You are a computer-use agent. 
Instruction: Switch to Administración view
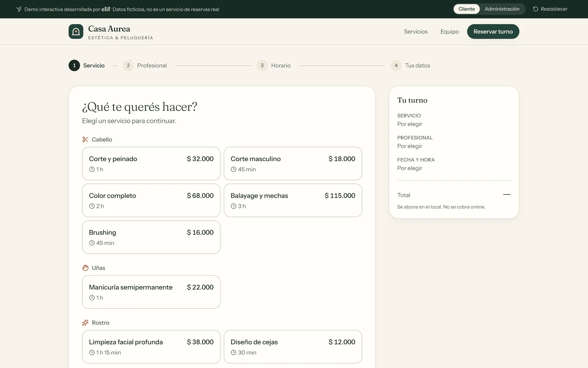(x=502, y=9)
